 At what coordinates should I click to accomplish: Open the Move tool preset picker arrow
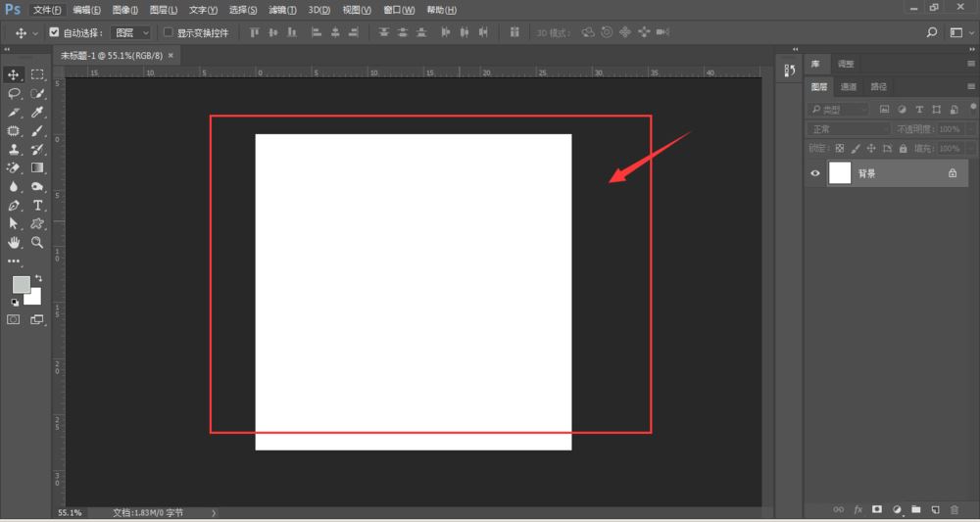point(35,32)
